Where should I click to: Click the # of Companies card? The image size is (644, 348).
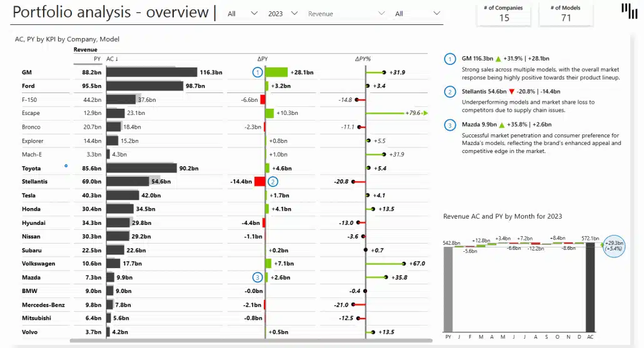click(x=504, y=13)
